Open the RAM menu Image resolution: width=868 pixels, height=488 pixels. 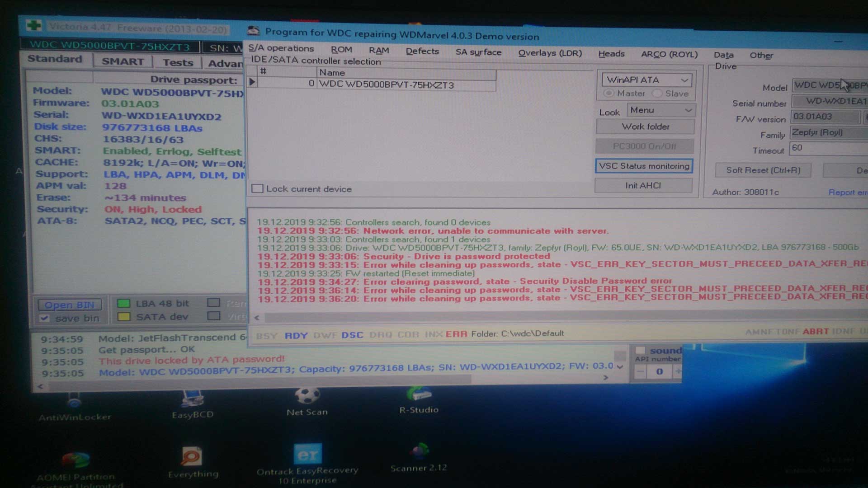[x=379, y=50]
